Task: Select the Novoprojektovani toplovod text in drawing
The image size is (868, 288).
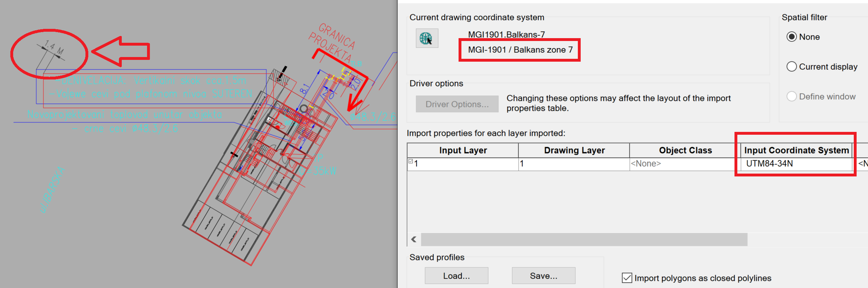Action: click(x=125, y=115)
